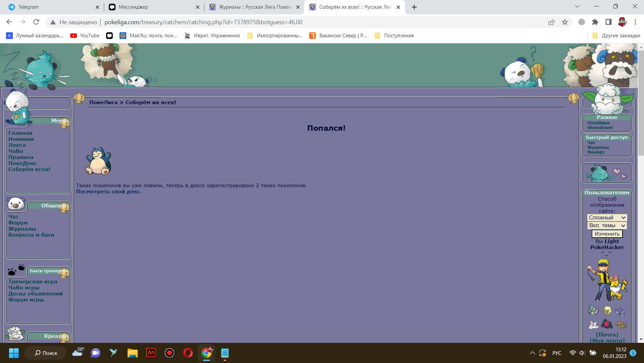Go to 'Главная' in the menu
Image resolution: width=644 pixels, height=363 pixels.
[x=20, y=133]
